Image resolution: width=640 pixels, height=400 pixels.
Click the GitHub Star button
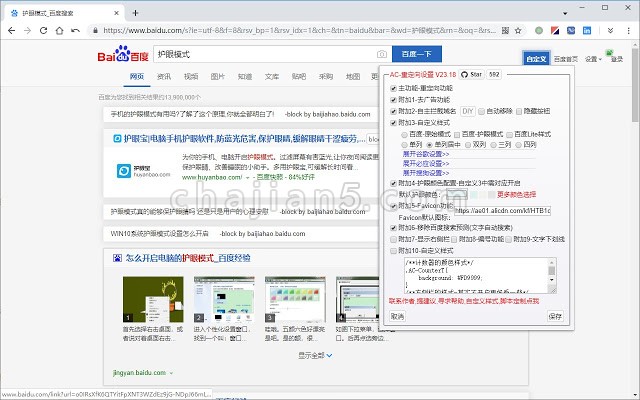point(471,75)
